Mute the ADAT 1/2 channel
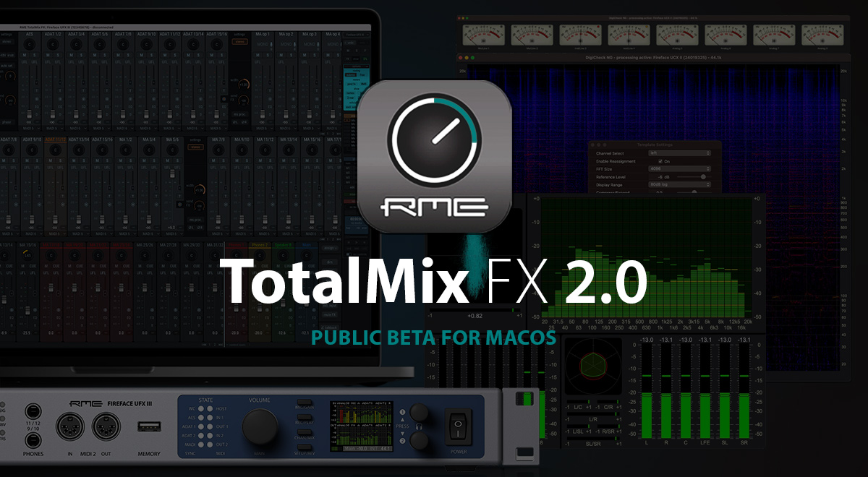Screen dimensions: 868x477 coord(48,55)
